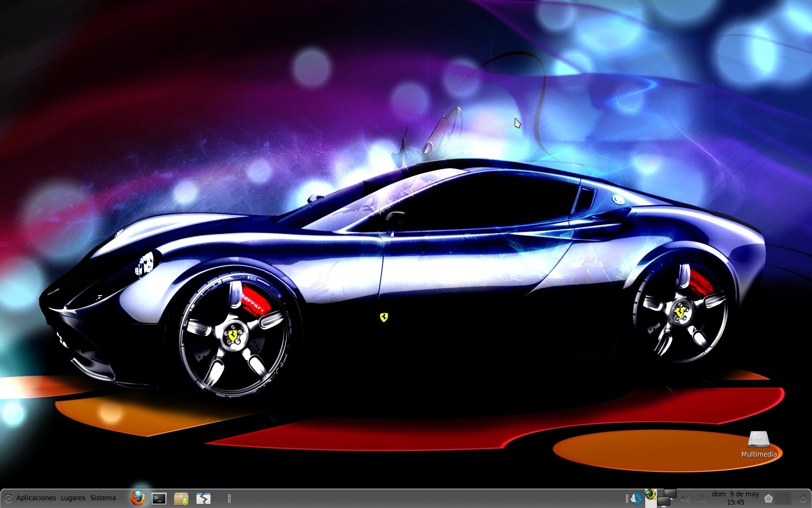Click the blue swirl tray icon

637,498
